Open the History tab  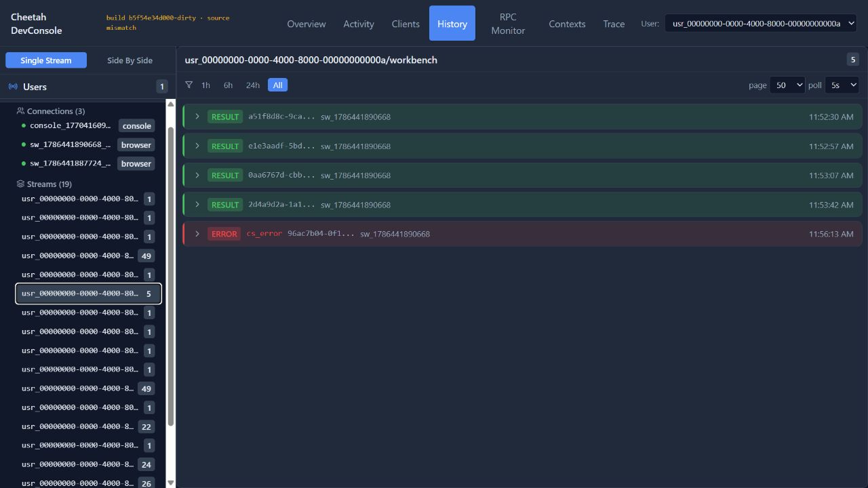[x=452, y=24]
